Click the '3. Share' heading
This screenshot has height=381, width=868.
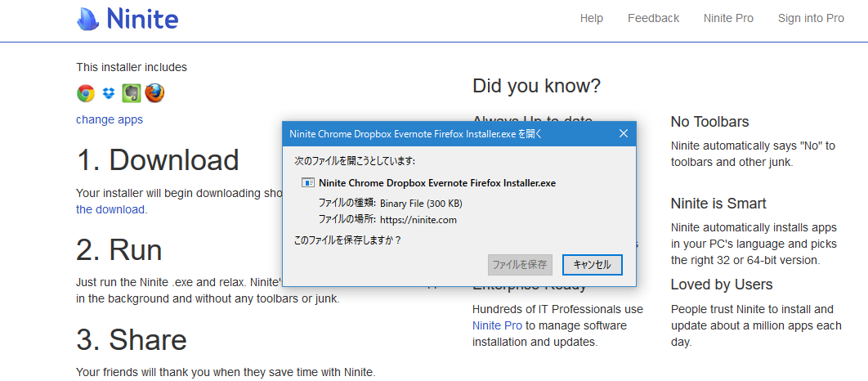132,339
